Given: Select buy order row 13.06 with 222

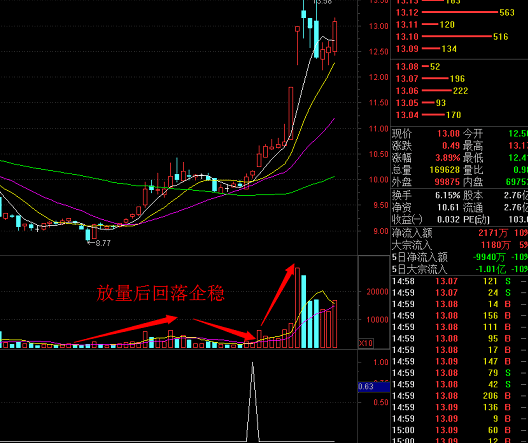Looking at the screenshot, I should tap(432, 91).
